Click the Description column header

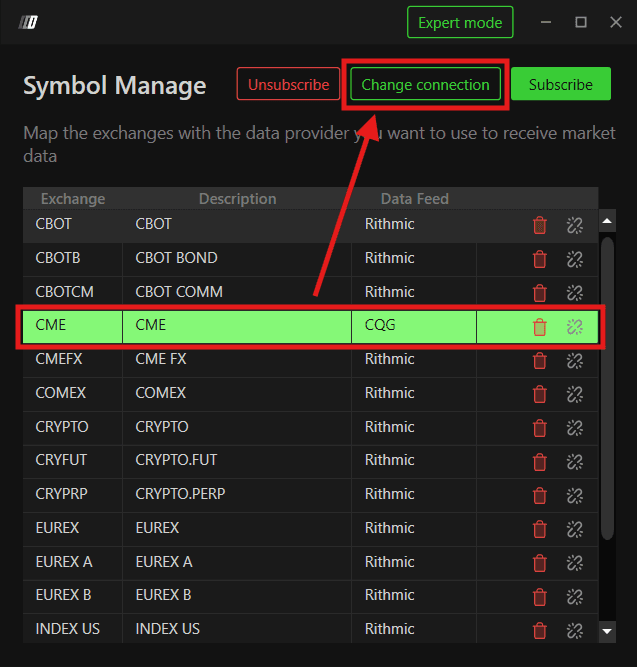(x=237, y=199)
